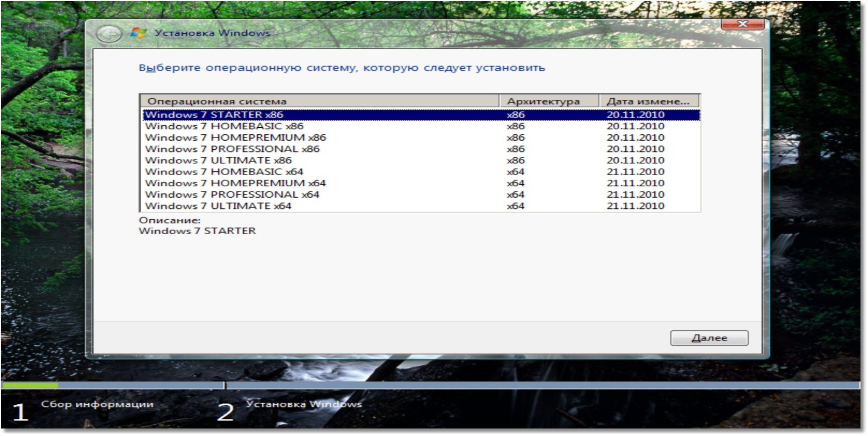The width and height of the screenshot is (868, 436).
Task: Sort by Операционная система column header
Action: [320, 101]
